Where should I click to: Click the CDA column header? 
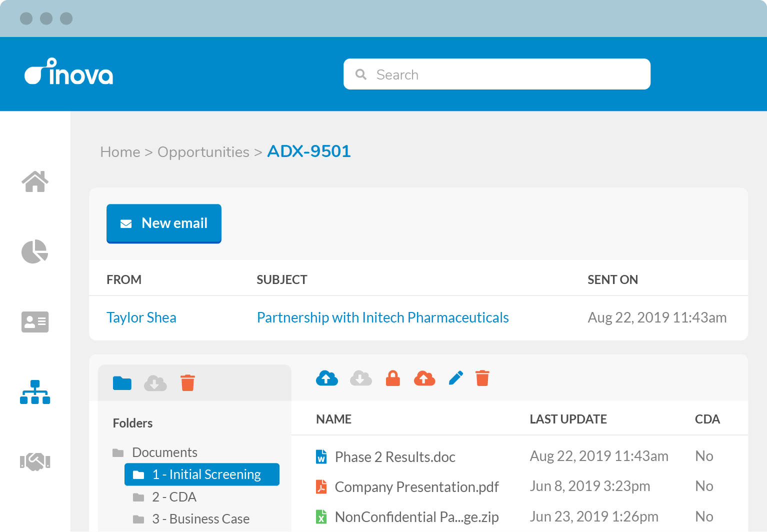(x=707, y=419)
